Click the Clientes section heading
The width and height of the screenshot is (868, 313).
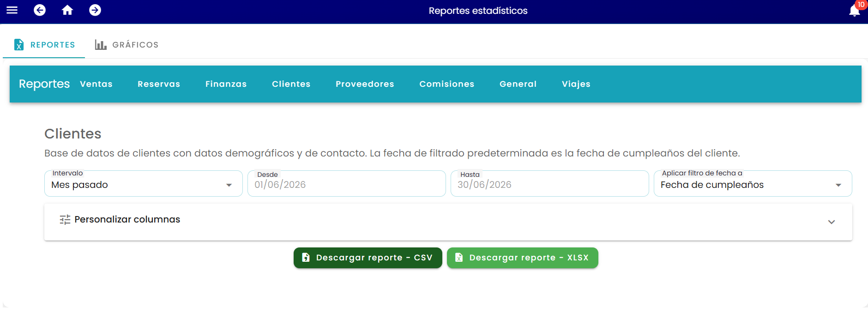pos(73,133)
